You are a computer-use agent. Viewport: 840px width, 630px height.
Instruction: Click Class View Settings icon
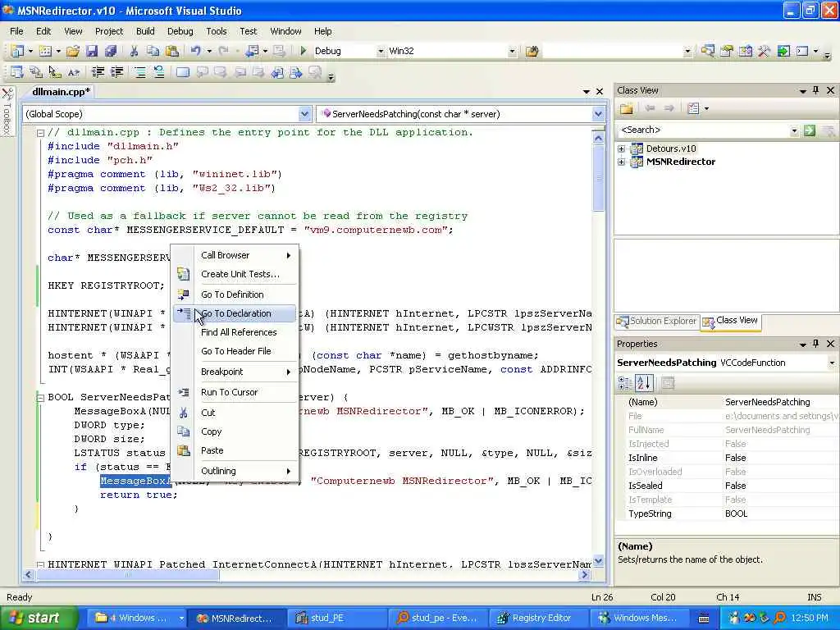[693, 109]
